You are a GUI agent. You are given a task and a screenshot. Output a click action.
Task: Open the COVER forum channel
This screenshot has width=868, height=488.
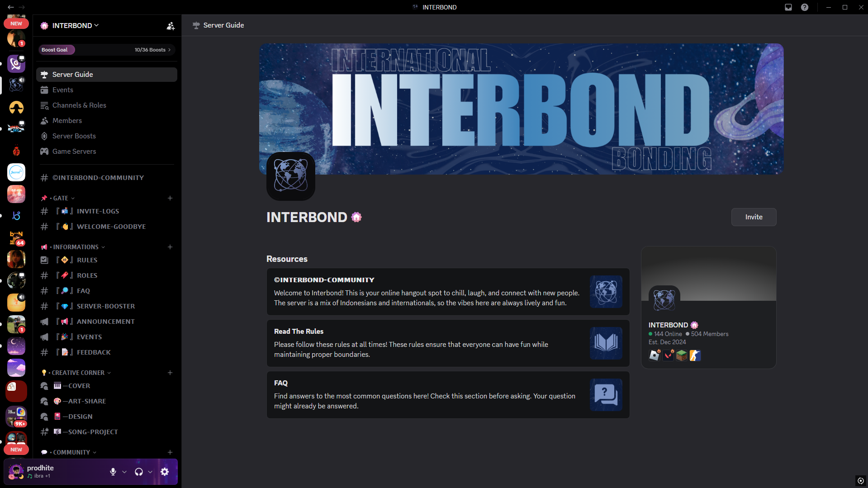(x=107, y=386)
